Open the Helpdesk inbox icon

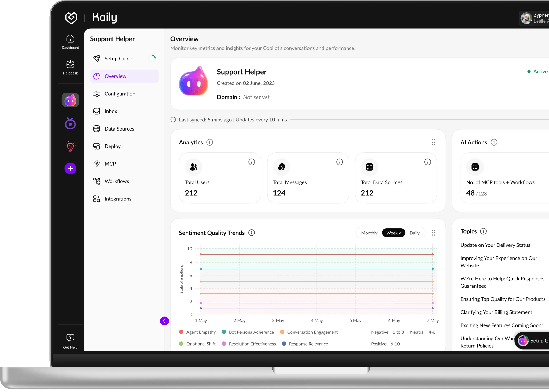[70, 64]
